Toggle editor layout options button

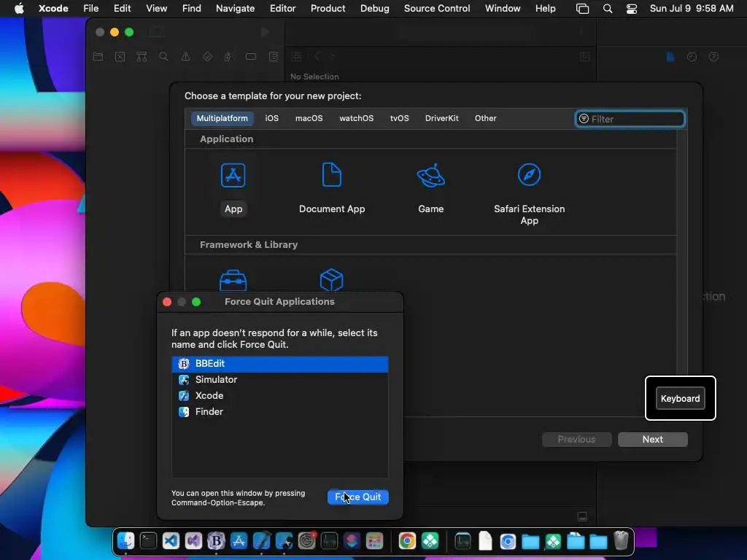584,57
